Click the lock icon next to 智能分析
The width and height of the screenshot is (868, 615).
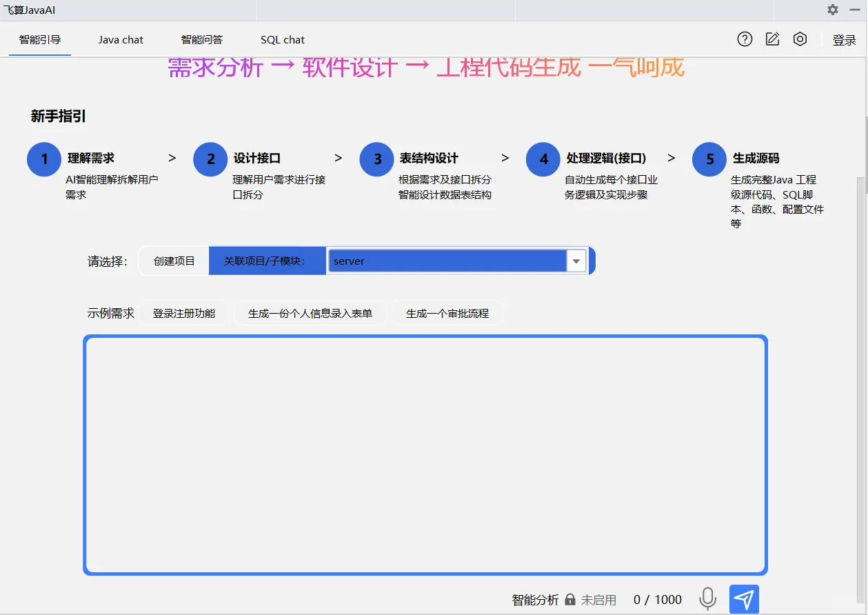[x=570, y=599]
